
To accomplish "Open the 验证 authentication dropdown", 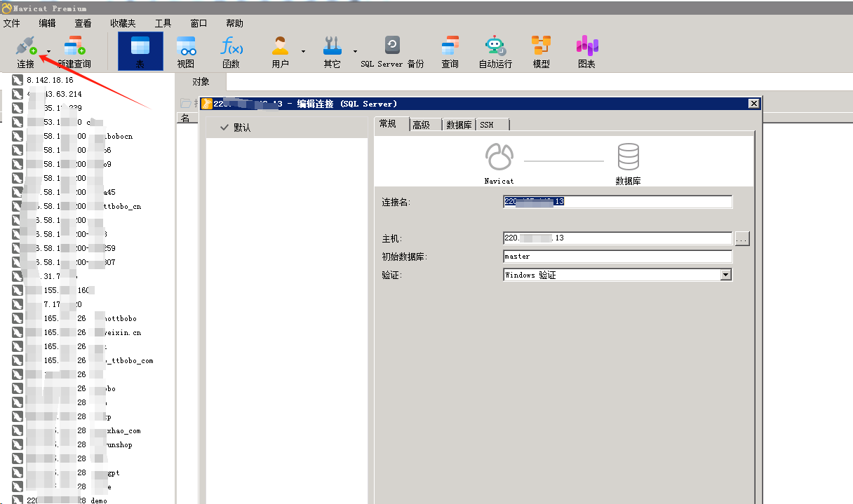I will point(726,275).
